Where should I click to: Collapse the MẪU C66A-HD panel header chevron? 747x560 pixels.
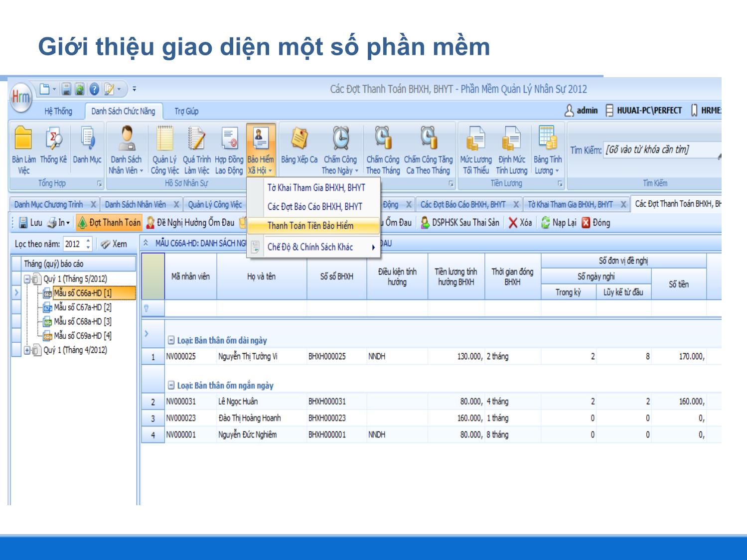(x=146, y=243)
